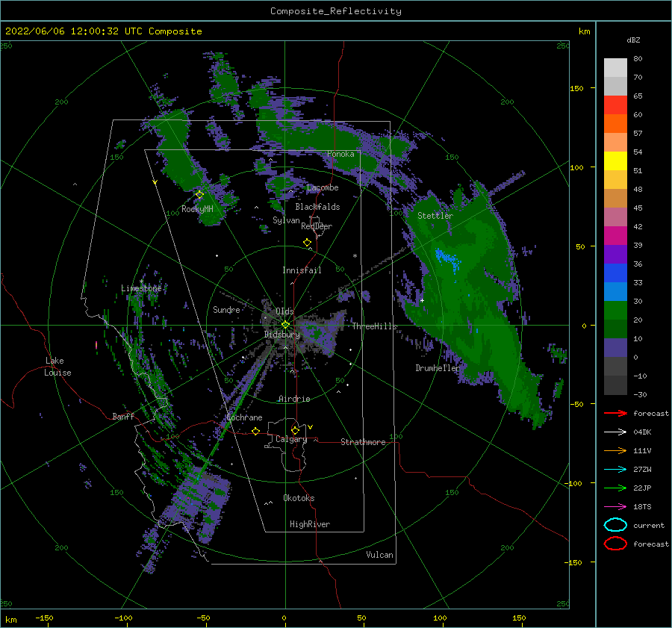Click the red forecast arrow in the legend
This screenshot has width=672, height=628.
[615, 413]
